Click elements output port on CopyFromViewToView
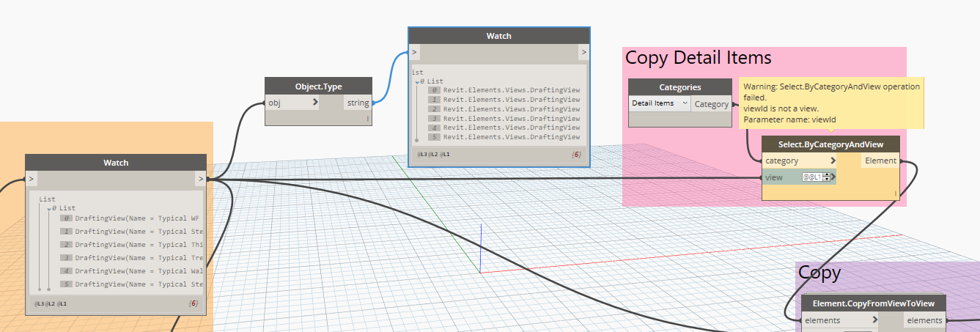 924,320
